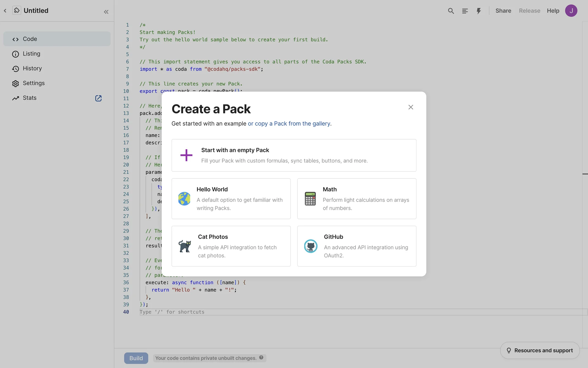Click the lightning bolt icon
This screenshot has height=368, width=588.
479,11
